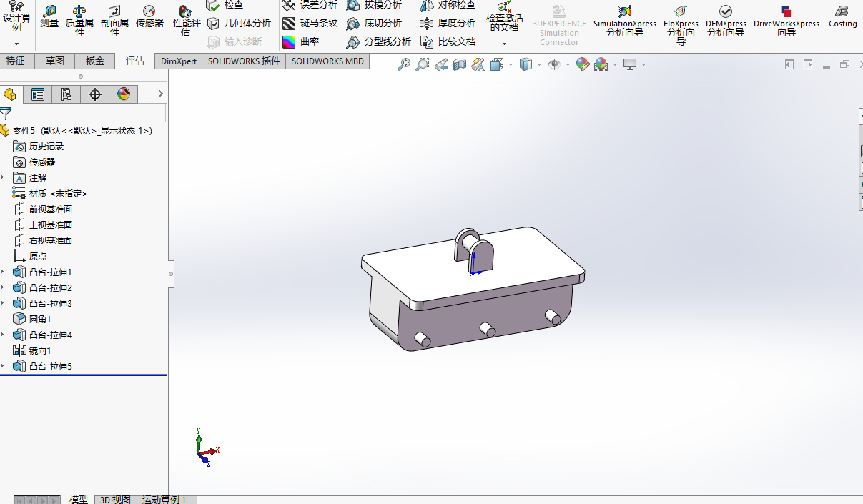Open 剖面属性 section properties tool
Screen dimensions: 863x504
click(x=115, y=21)
